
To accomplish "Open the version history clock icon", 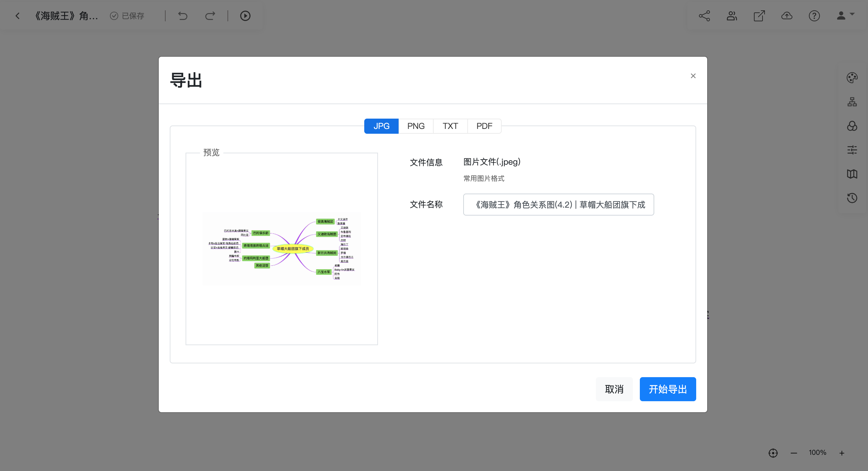I will click(x=852, y=198).
